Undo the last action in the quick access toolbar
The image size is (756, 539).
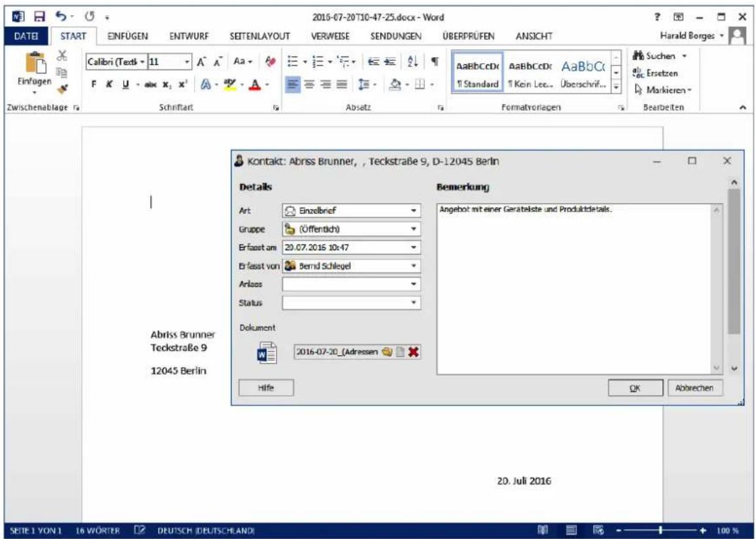(61, 17)
